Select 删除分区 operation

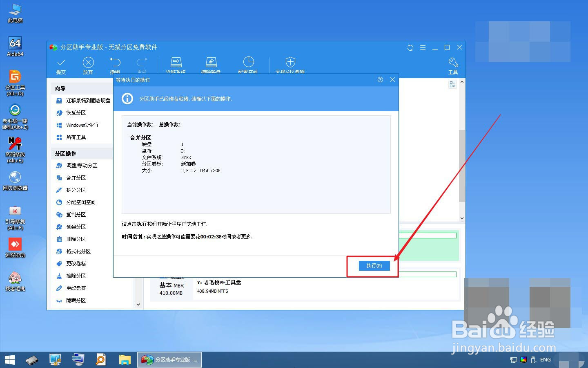click(71, 239)
